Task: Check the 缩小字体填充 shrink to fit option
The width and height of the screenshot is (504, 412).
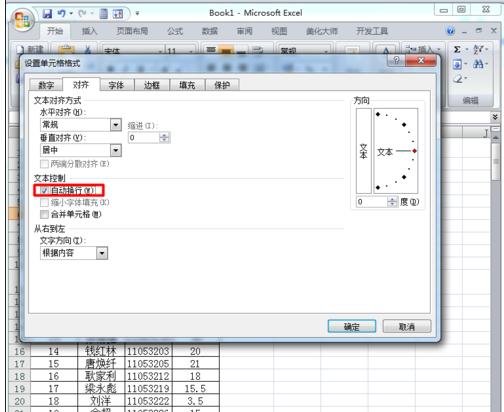Action: pyautogui.click(x=44, y=202)
